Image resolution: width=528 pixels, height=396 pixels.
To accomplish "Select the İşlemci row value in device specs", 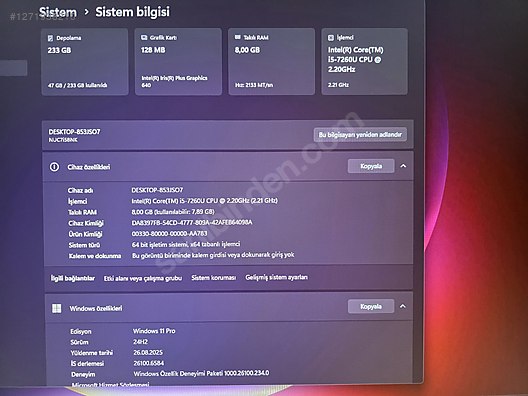I will pyautogui.click(x=204, y=201).
